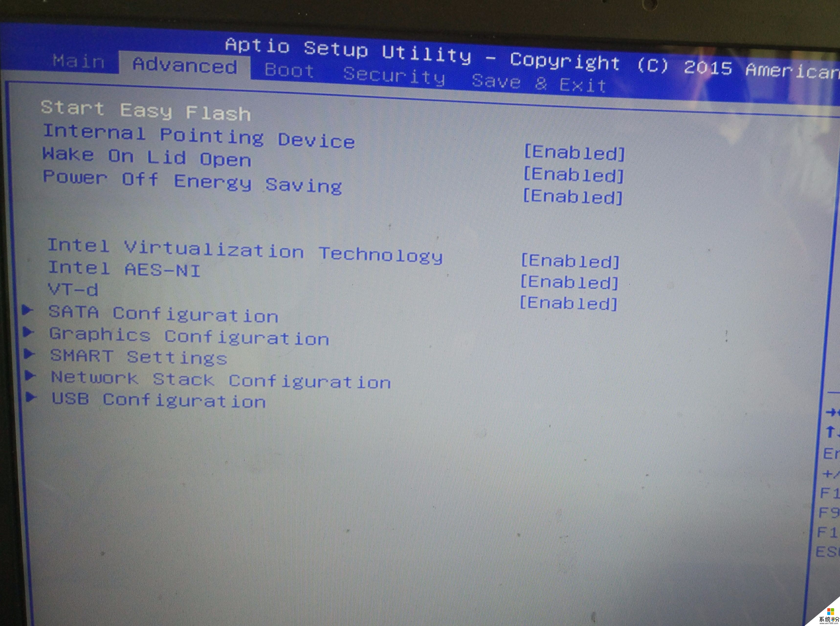Open Network Stack Configuration submenu
Screen dimensions: 840x626
[x=204, y=381]
